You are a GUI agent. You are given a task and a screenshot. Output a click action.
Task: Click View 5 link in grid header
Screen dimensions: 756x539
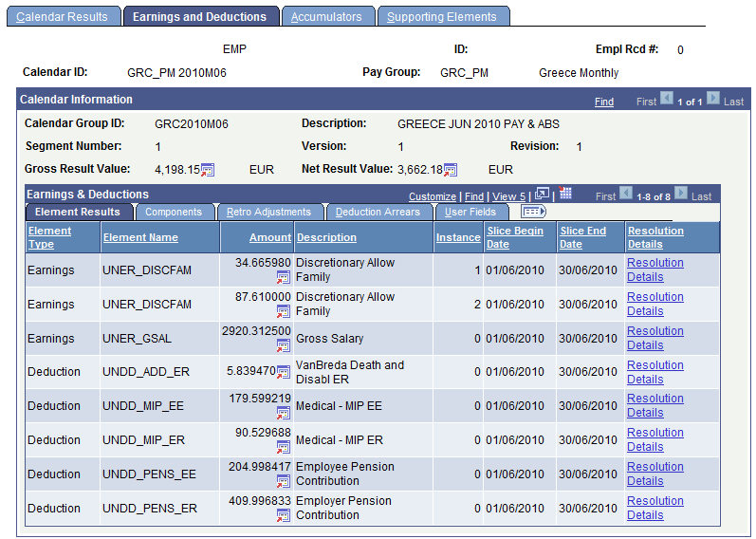pos(509,196)
